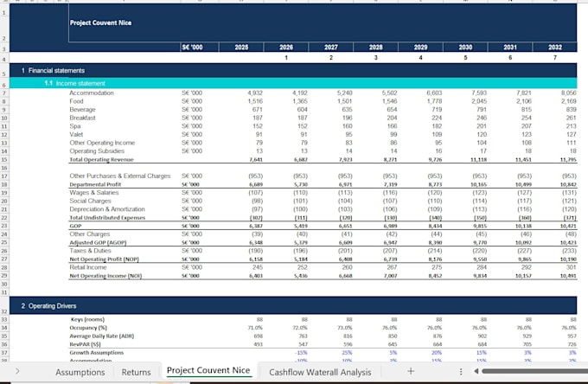Select the Breakfast row label
588x384 pixels.
[x=82, y=118]
